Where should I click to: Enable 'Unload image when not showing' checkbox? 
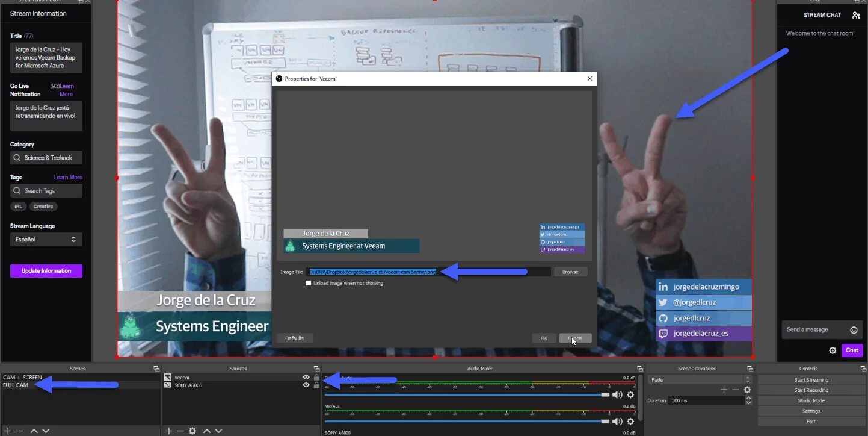pyautogui.click(x=309, y=283)
